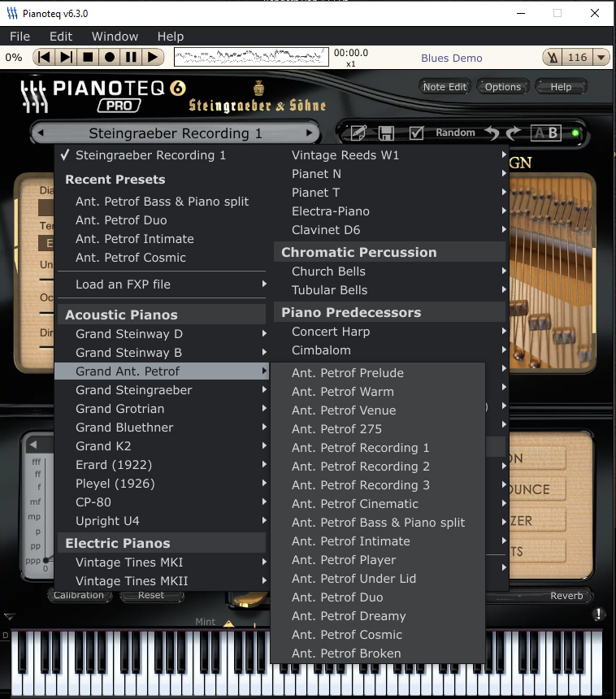Select next preset with right arrow
The image size is (616, 699).
point(309,132)
